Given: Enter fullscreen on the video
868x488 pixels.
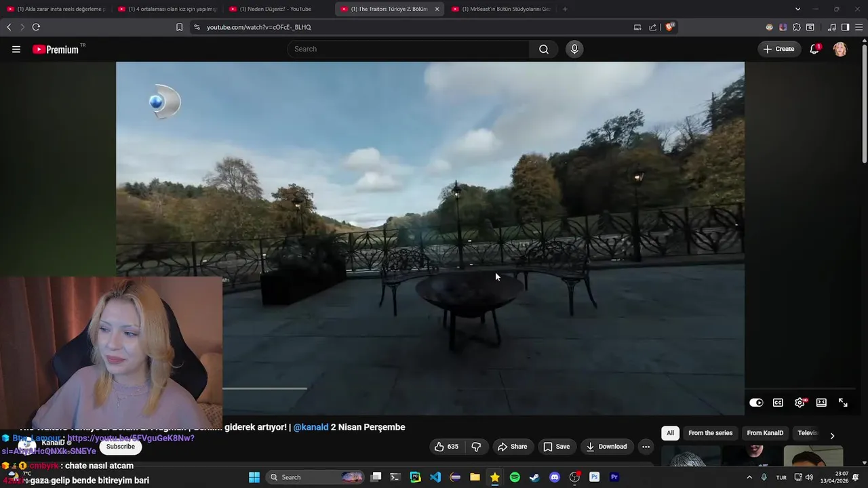Looking at the screenshot, I should [x=843, y=403].
